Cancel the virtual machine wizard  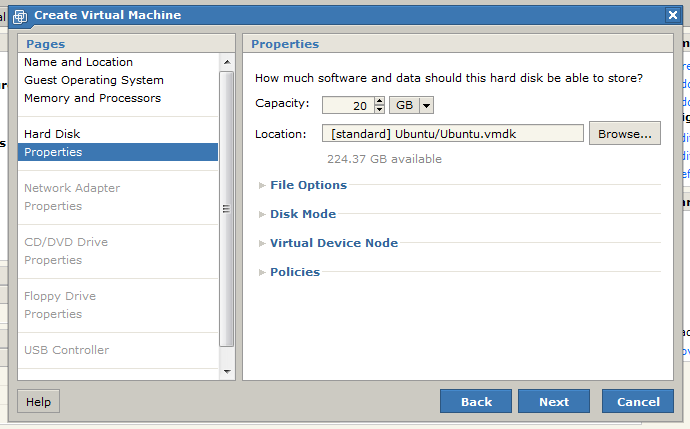(638, 401)
